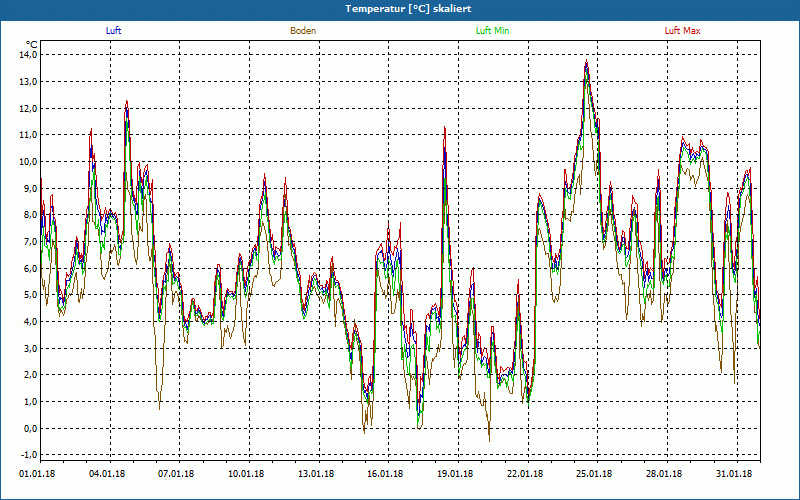
Task: Click the 14,0 y-axis value
Action: (x=28, y=55)
